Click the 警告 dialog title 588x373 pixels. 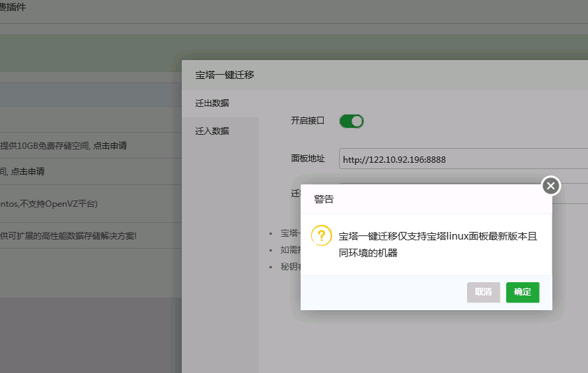click(x=324, y=199)
